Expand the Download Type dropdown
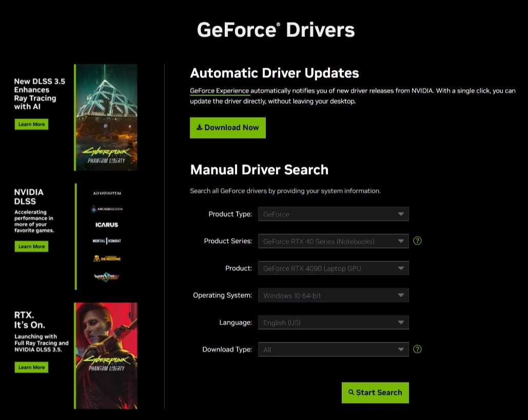Viewport: 528px width, 420px height. [x=333, y=350]
